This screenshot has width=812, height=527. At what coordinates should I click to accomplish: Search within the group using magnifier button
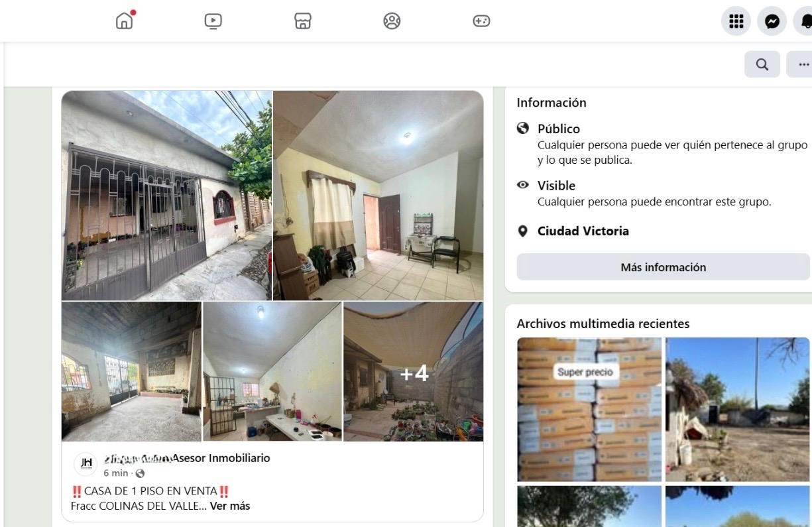point(762,64)
